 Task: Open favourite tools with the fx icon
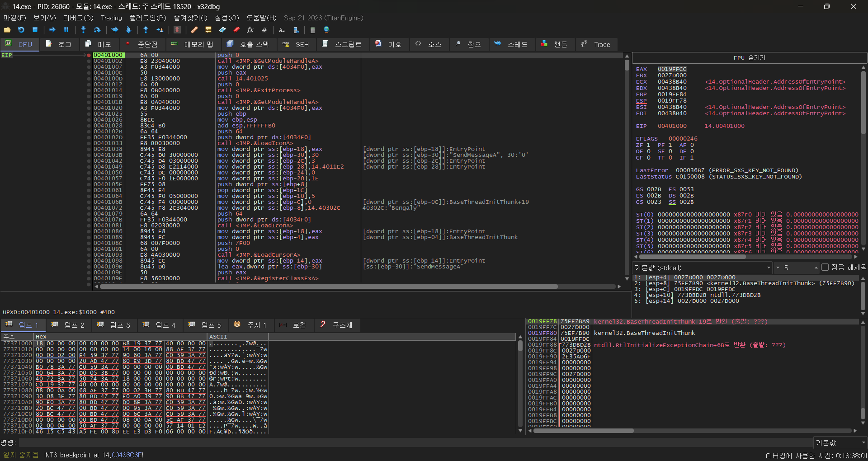pos(250,30)
